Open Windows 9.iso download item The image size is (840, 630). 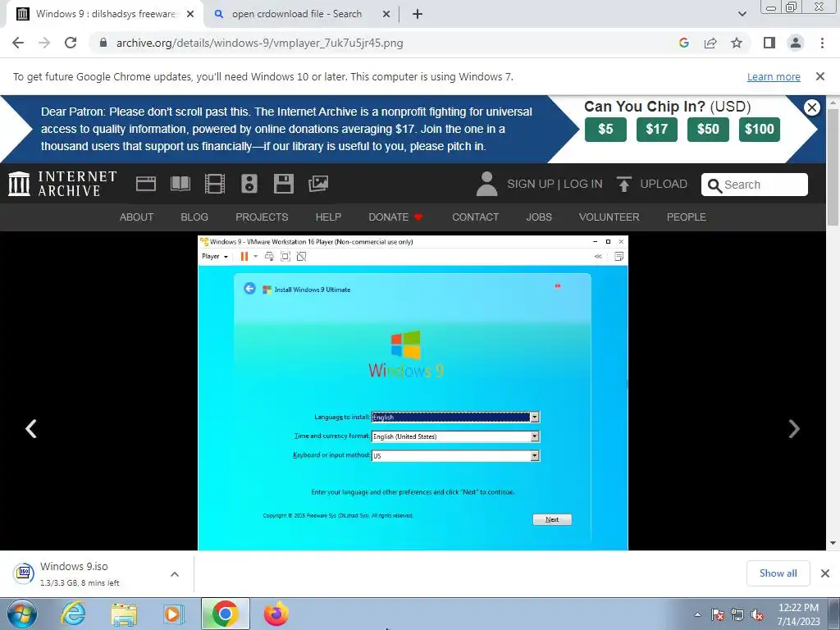80,573
